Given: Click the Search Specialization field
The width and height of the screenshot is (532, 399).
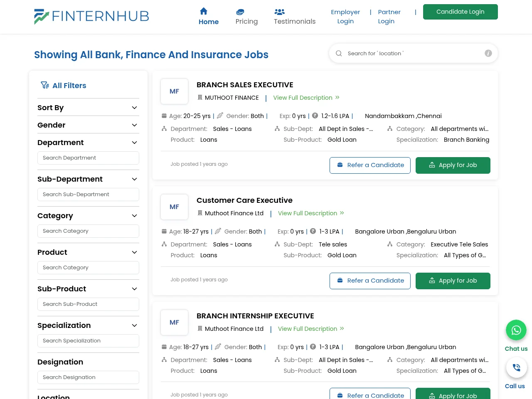Looking at the screenshot, I should pos(88,341).
